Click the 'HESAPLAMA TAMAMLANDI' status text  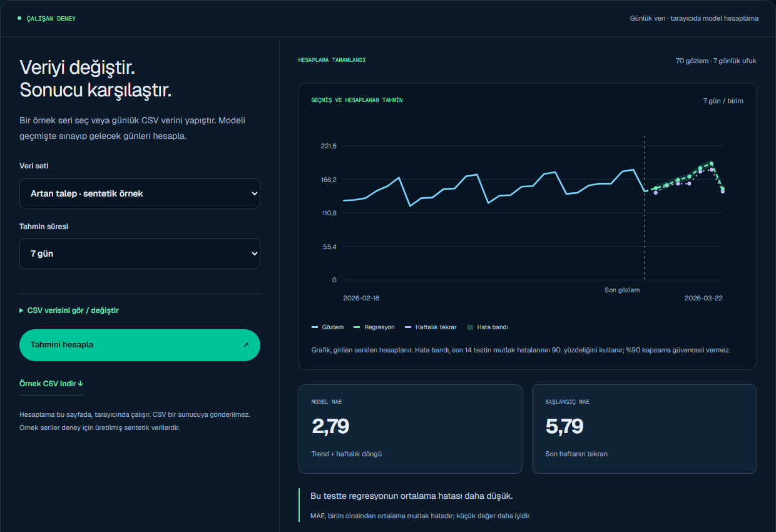332,61
